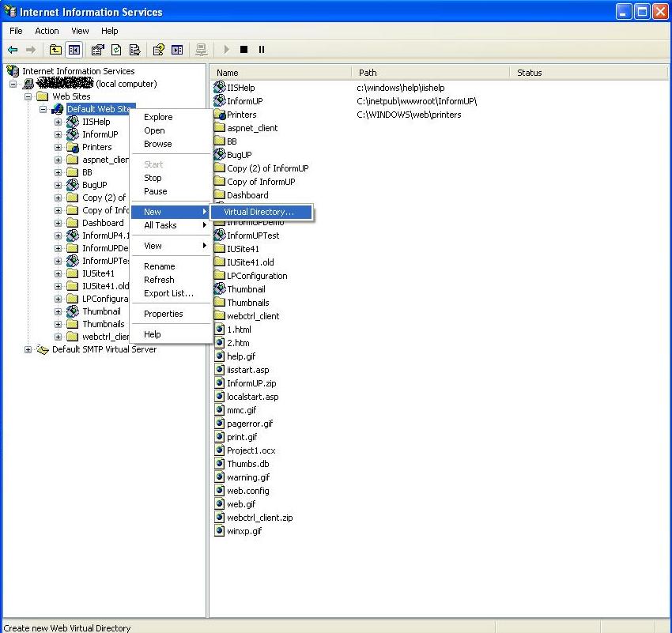Image resolution: width=672 pixels, height=633 pixels.
Task: Click the Status column header
Action: (589, 73)
